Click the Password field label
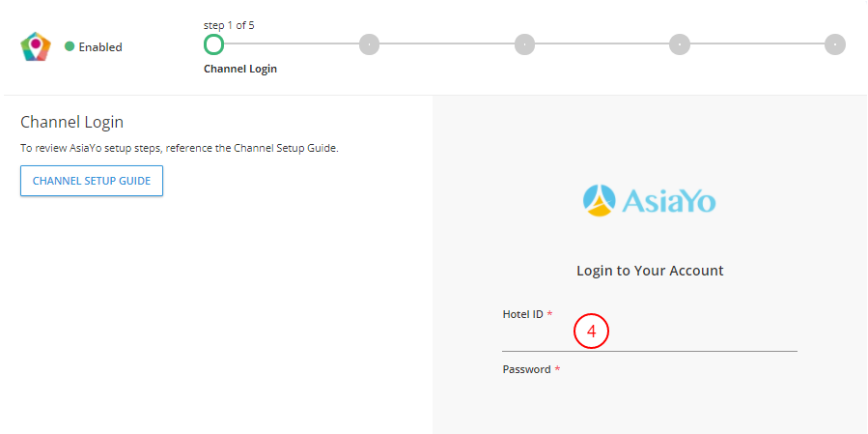Image resolution: width=868 pixels, height=434 pixels. (526, 369)
